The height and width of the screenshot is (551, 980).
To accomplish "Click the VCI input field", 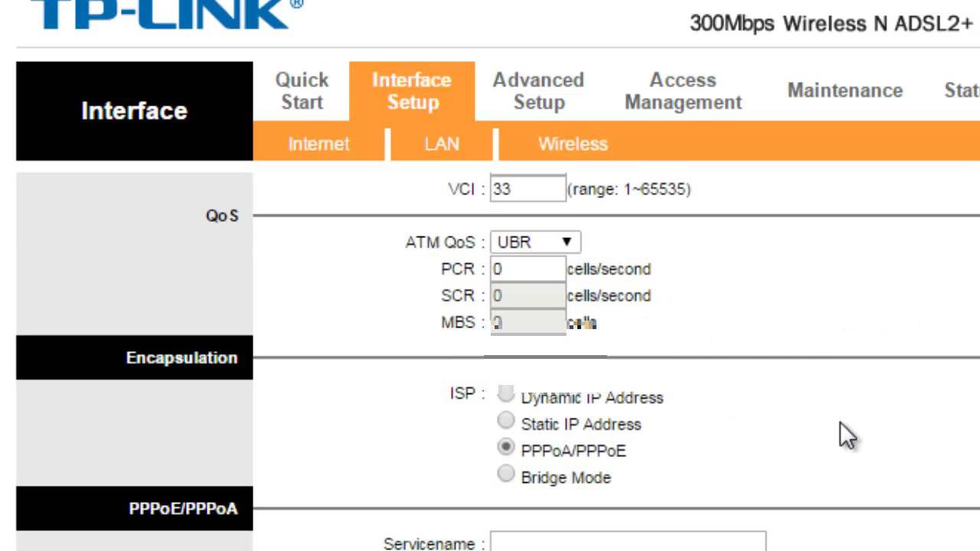I will pyautogui.click(x=528, y=189).
